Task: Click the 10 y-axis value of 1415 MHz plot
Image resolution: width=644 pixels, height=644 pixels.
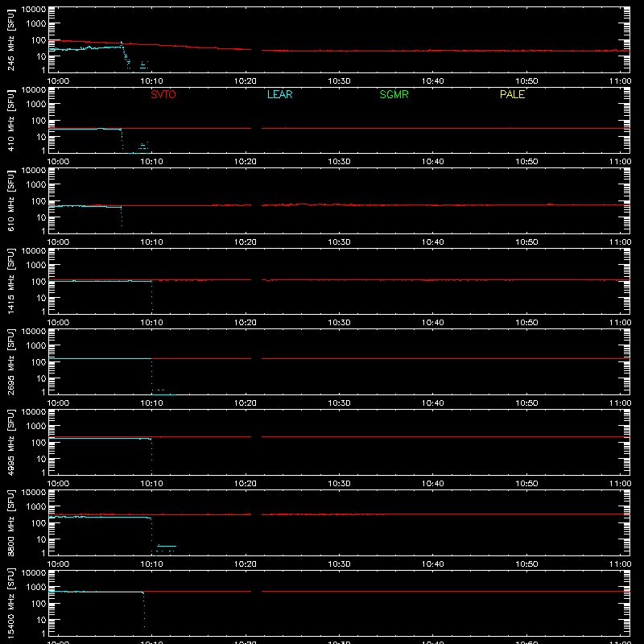Action: 41,298
